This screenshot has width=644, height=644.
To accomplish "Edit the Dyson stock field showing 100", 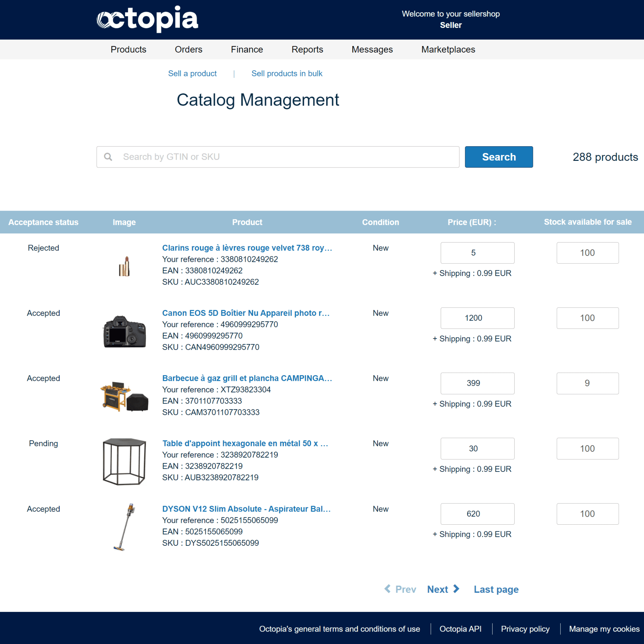I will (x=588, y=514).
